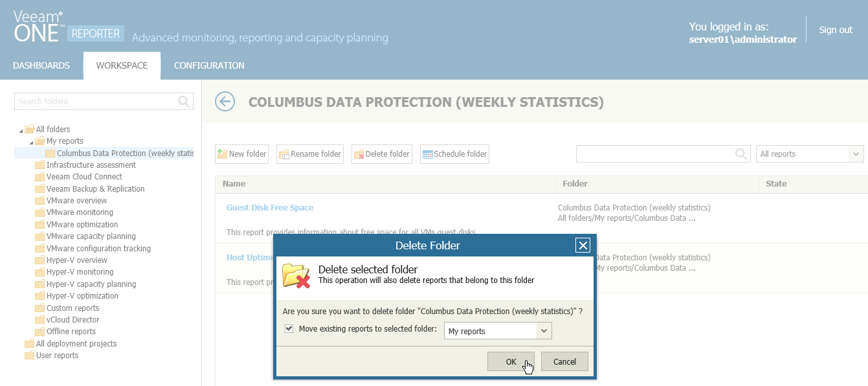Select the Veeam Cloud Connect folder
868x386 pixels.
click(84, 177)
